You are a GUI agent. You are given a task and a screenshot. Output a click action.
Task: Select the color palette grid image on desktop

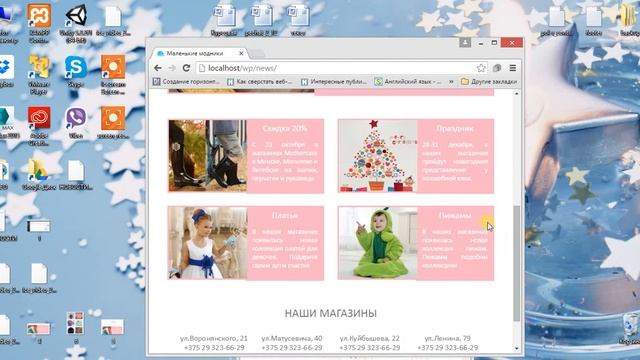coord(76,329)
